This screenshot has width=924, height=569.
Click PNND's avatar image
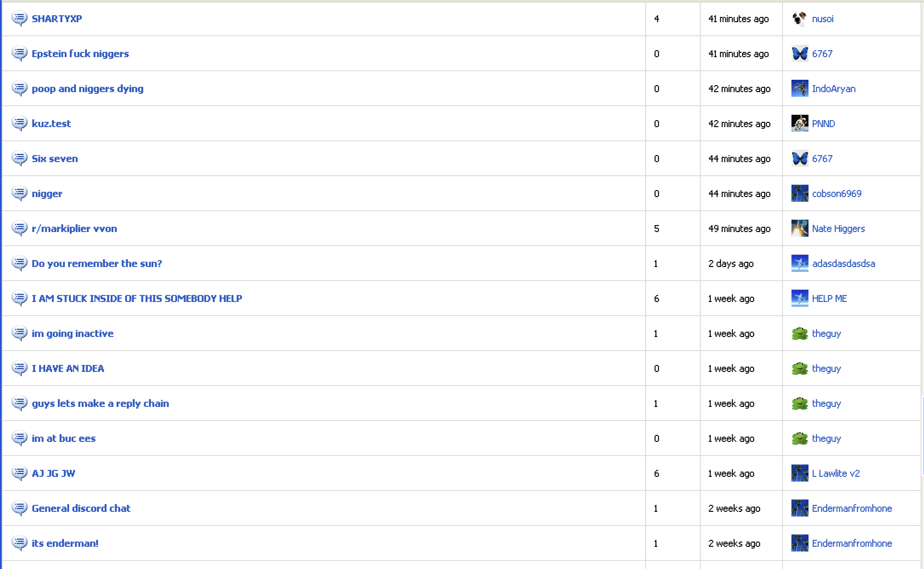click(800, 124)
